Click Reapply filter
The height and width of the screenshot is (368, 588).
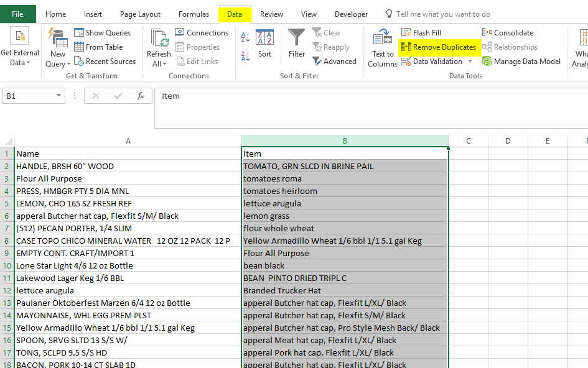click(x=331, y=47)
